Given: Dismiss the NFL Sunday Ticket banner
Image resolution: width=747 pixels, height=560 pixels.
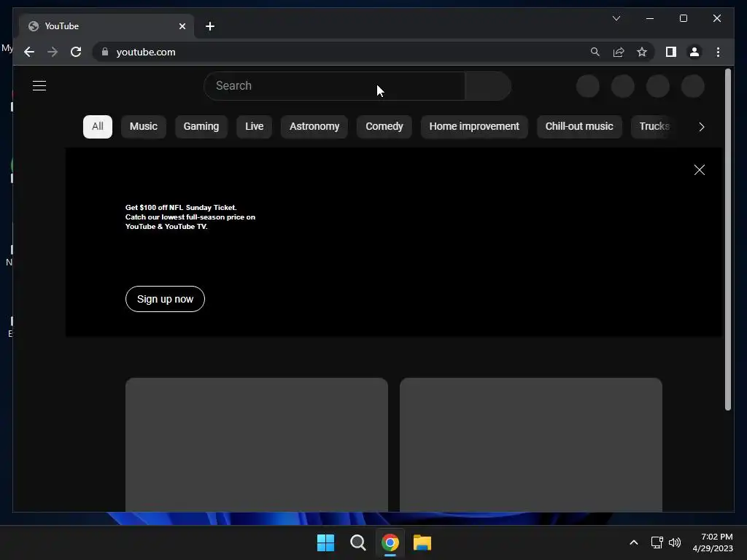Looking at the screenshot, I should [x=700, y=170].
